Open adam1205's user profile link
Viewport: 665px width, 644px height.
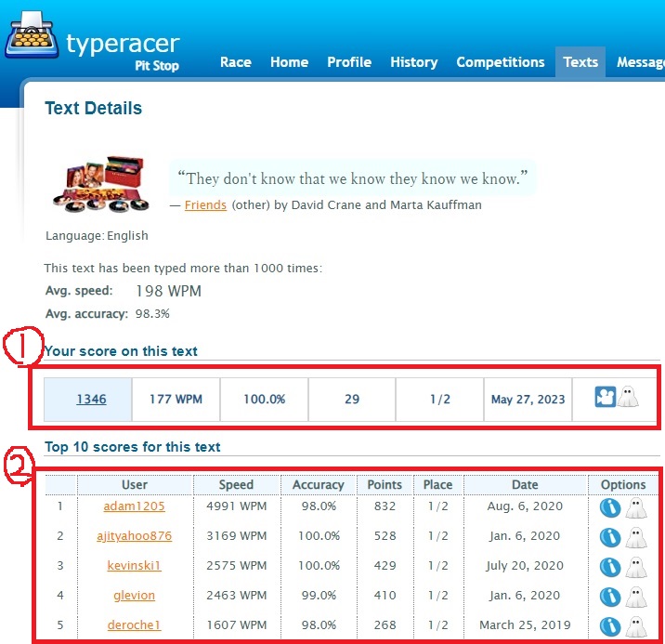click(134, 506)
